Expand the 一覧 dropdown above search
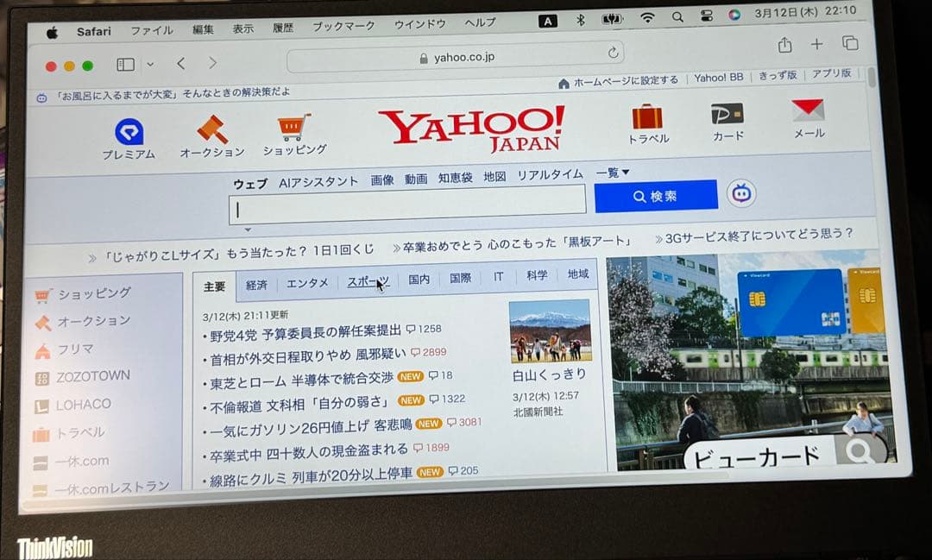This screenshot has height=560, width=932. tap(612, 173)
